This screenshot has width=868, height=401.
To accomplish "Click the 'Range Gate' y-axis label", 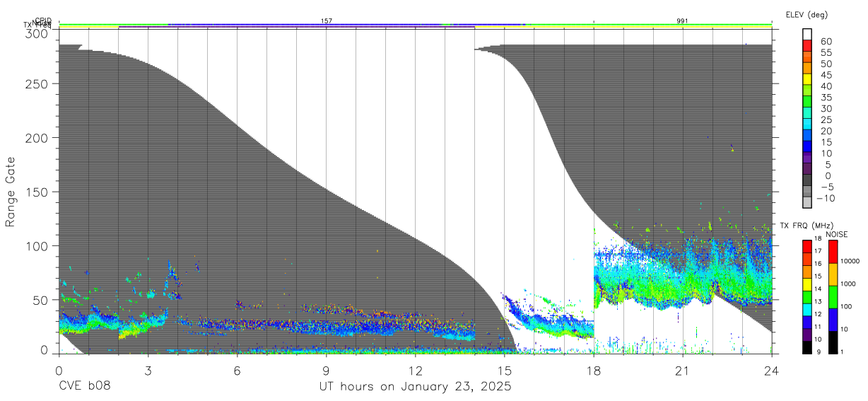I will 11,192.
